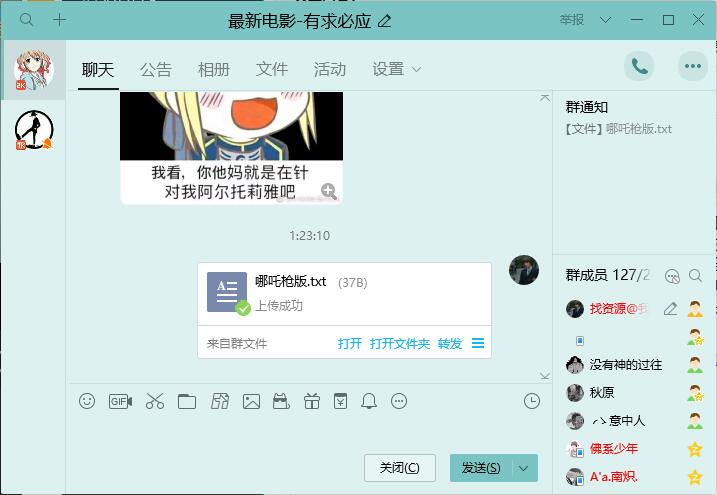Click the send picture icon
Image resolution: width=717 pixels, height=495 pixels.
pyautogui.click(x=251, y=401)
